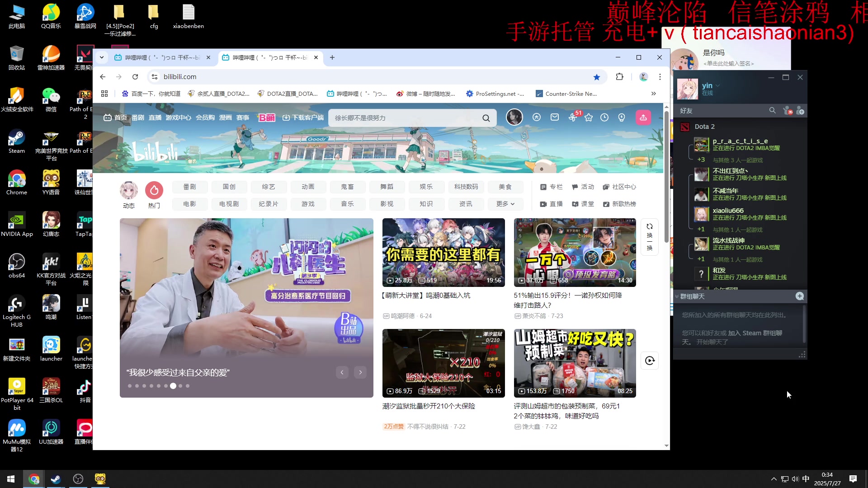This screenshot has height=488, width=868.
Task: Switch to the first Bilibili browser tab
Action: pos(163,57)
